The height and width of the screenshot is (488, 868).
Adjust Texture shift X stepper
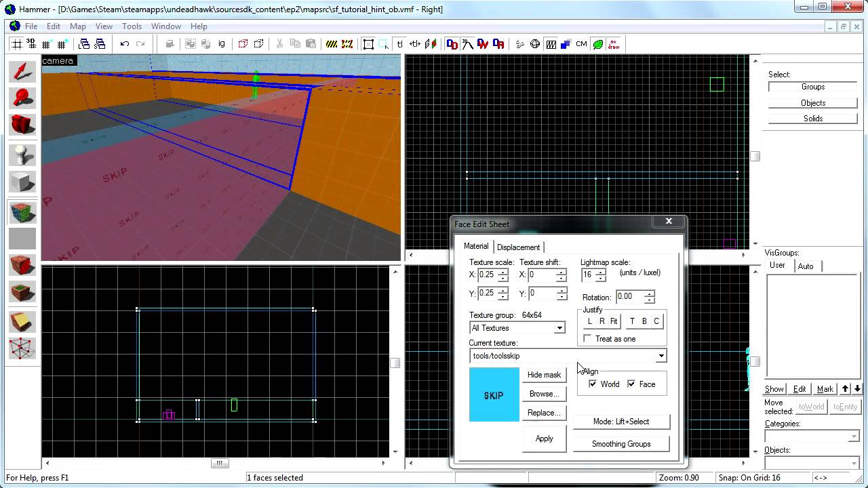coord(561,274)
